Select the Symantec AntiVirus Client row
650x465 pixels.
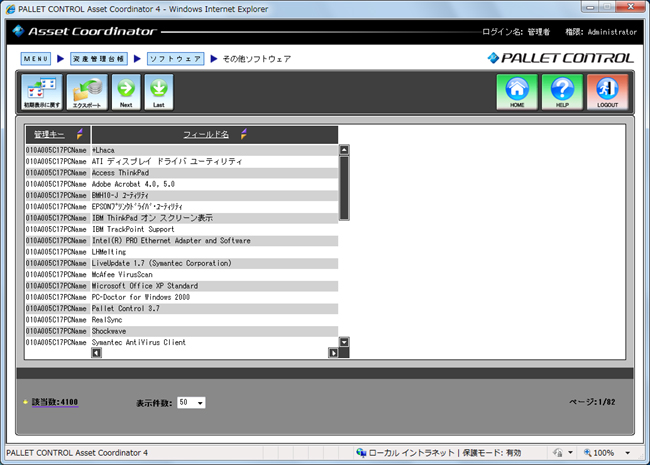click(x=182, y=342)
